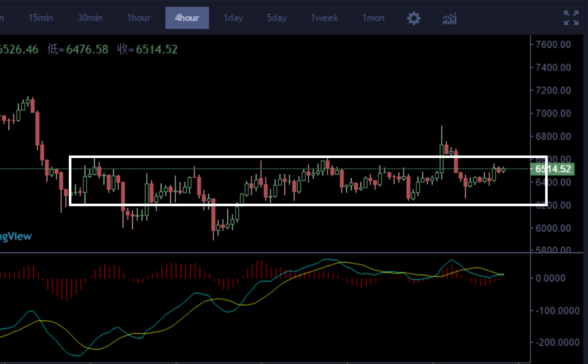Open the indicators chart icon
Screen dimensions: 588x364
pyautogui.click(x=449, y=18)
